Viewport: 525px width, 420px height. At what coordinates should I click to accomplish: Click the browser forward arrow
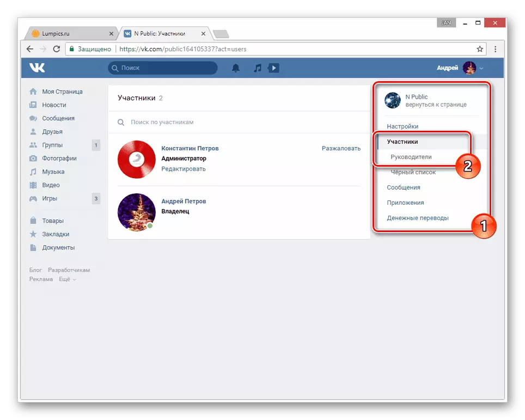(43, 49)
